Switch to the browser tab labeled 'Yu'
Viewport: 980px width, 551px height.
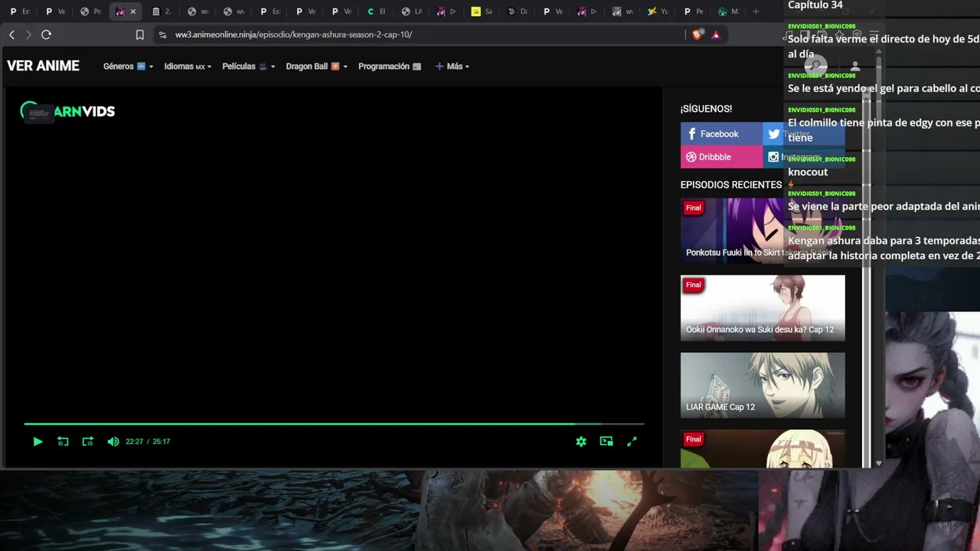pyautogui.click(x=658, y=11)
